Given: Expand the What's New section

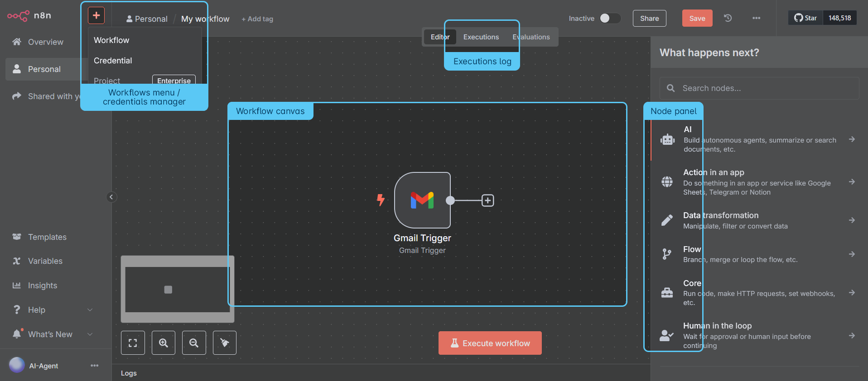Looking at the screenshot, I should tap(90, 334).
